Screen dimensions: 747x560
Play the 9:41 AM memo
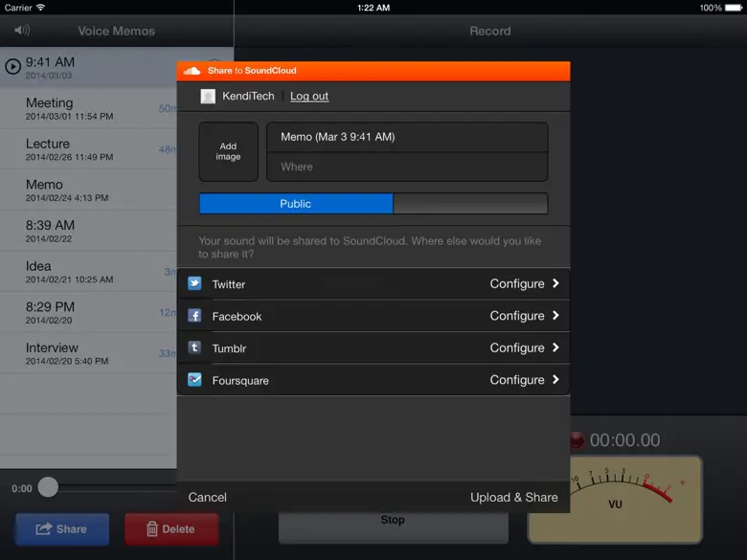pos(12,66)
